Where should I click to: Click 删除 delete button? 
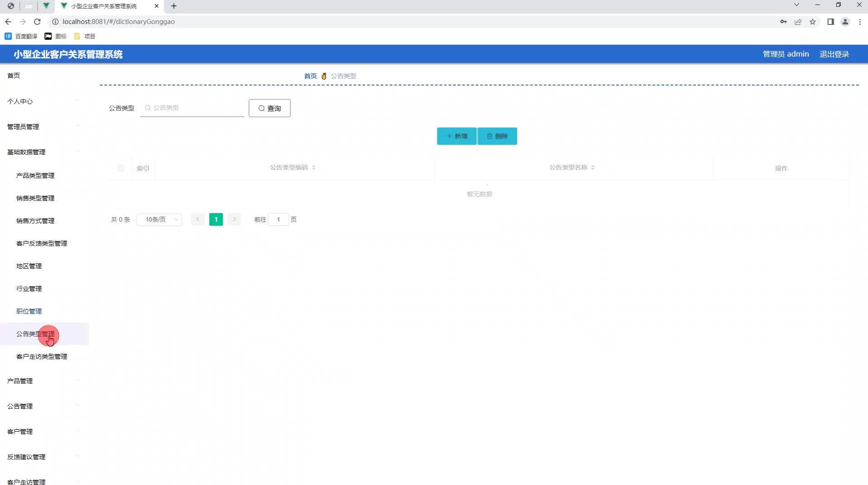pyautogui.click(x=497, y=136)
